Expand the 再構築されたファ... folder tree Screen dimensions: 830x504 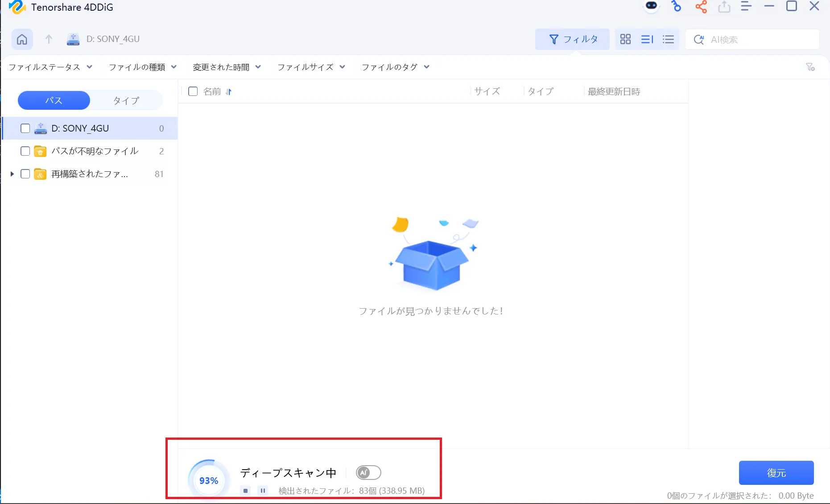point(12,174)
